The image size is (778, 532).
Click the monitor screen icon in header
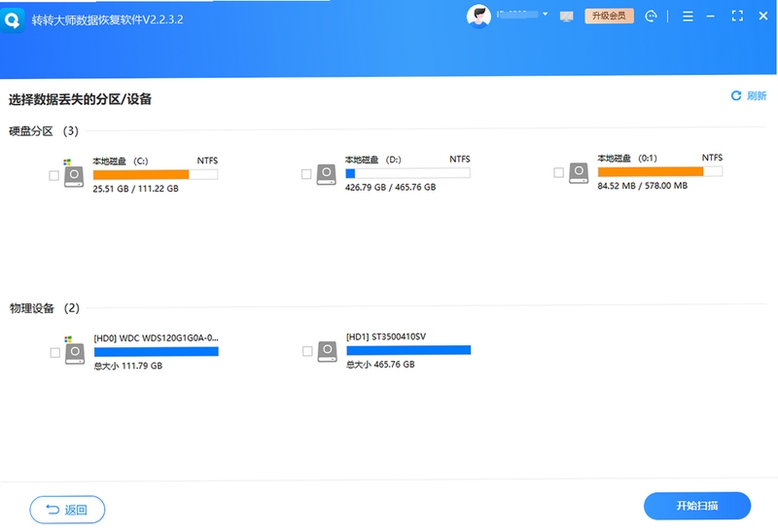click(x=566, y=17)
